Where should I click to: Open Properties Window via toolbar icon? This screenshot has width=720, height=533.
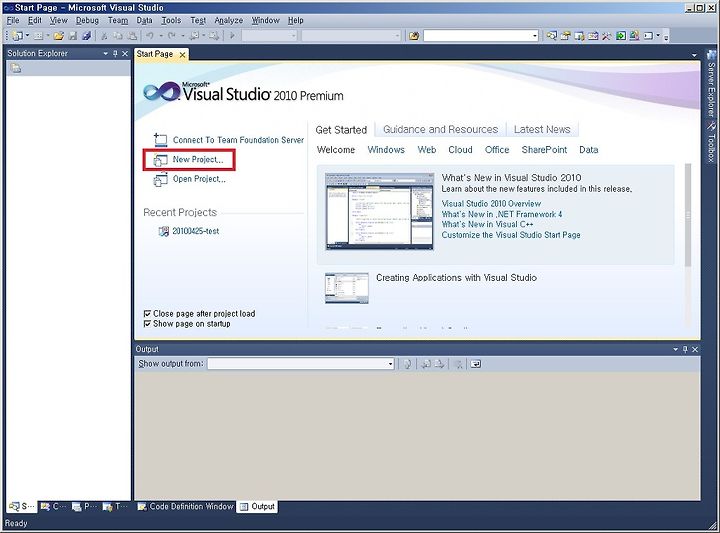coord(565,36)
